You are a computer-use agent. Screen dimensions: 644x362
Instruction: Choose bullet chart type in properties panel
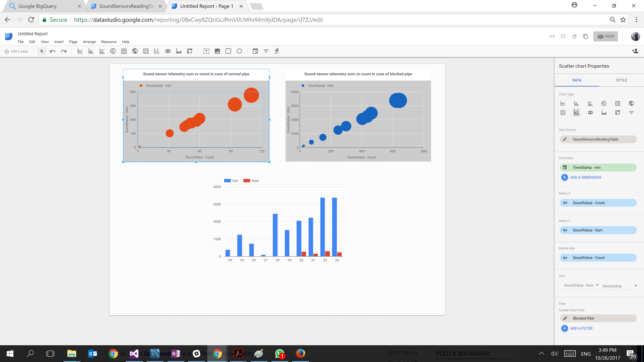590,113
